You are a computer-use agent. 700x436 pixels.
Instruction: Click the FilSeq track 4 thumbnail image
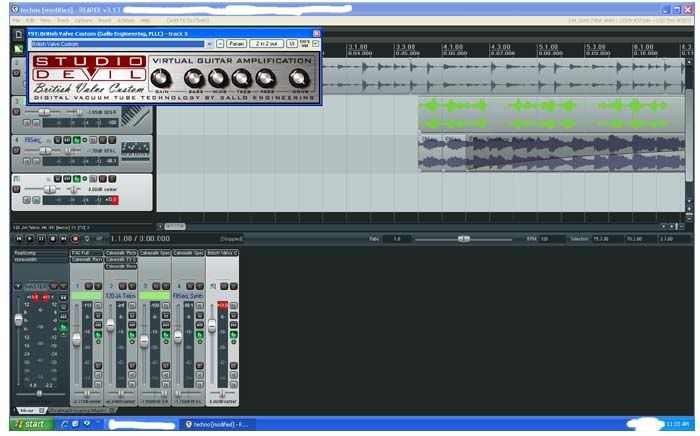[x=135, y=151]
